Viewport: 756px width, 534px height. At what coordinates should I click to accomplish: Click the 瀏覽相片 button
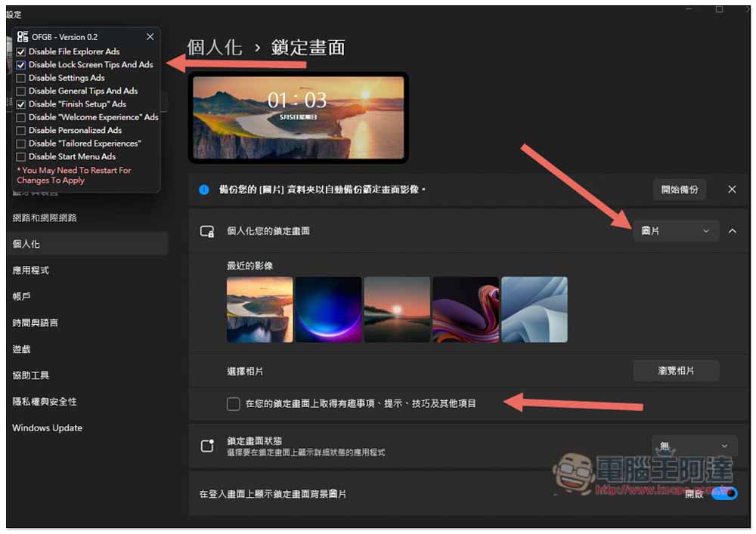pyautogui.click(x=676, y=371)
